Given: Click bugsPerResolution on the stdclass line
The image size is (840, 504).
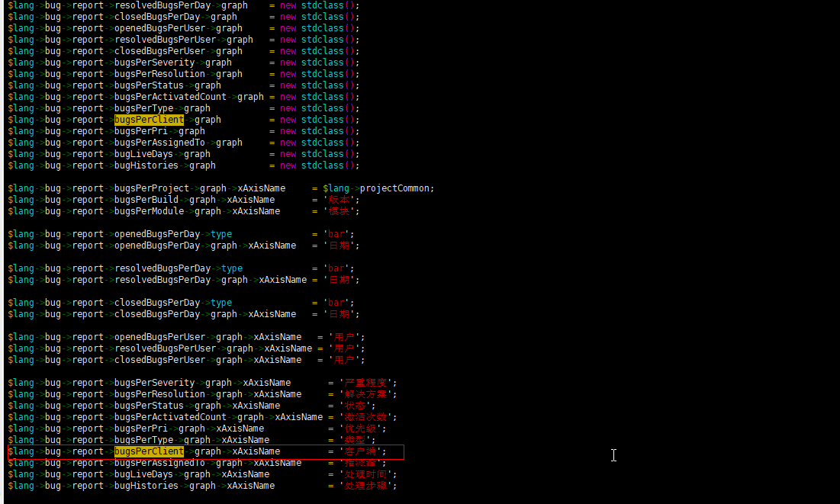Looking at the screenshot, I should click(x=159, y=74).
